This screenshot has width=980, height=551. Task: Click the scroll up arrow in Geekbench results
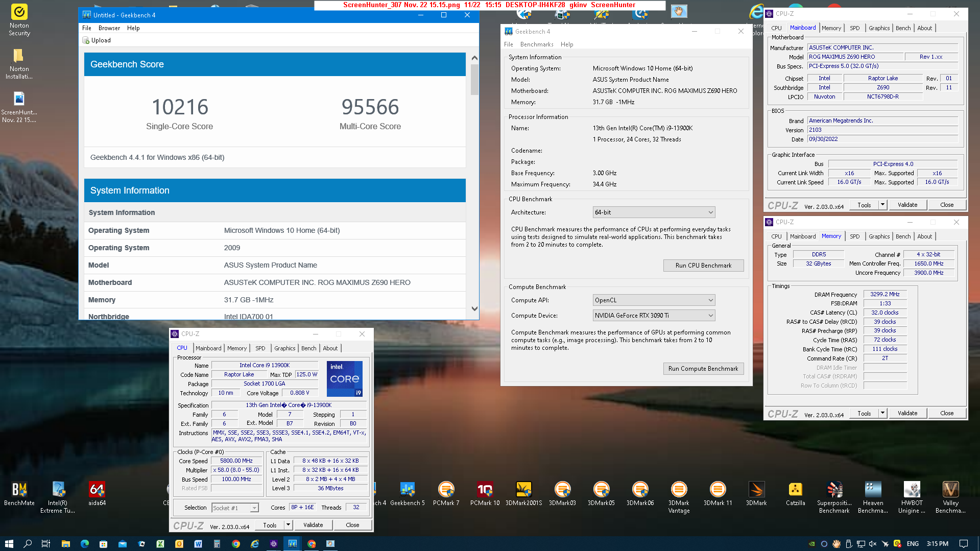[474, 58]
